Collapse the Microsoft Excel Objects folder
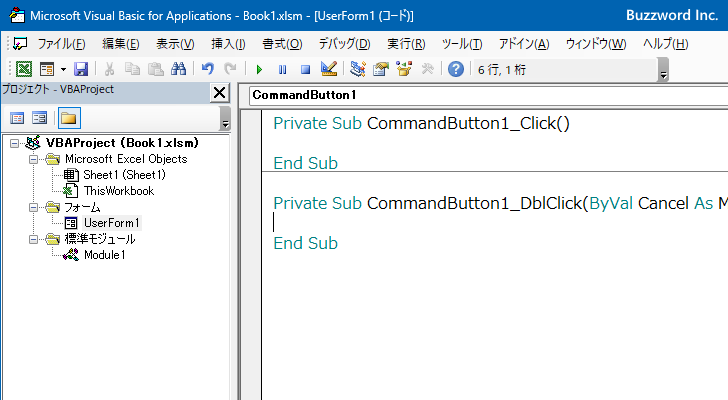Viewport: 728px width, 400px height. click(x=33, y=159)
